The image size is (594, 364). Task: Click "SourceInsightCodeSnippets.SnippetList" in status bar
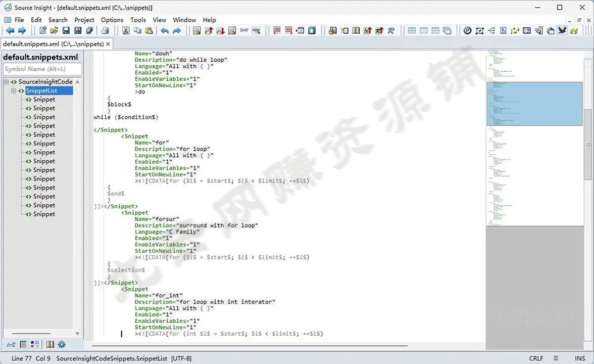111,358
